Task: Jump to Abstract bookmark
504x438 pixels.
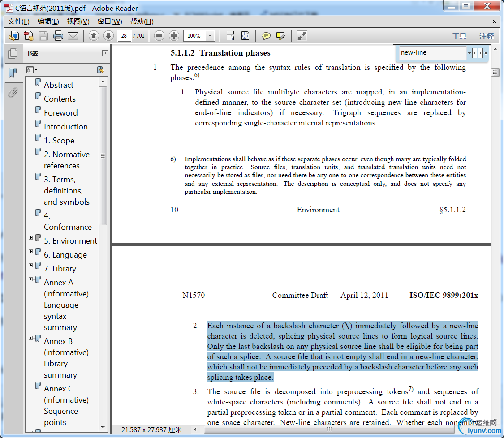Action: click(59, 85)
